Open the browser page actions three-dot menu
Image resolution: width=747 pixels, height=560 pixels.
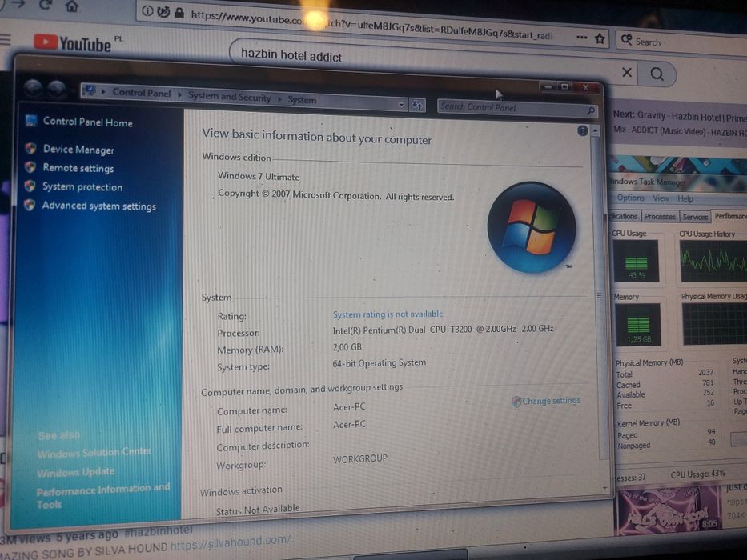pos(582,37)
